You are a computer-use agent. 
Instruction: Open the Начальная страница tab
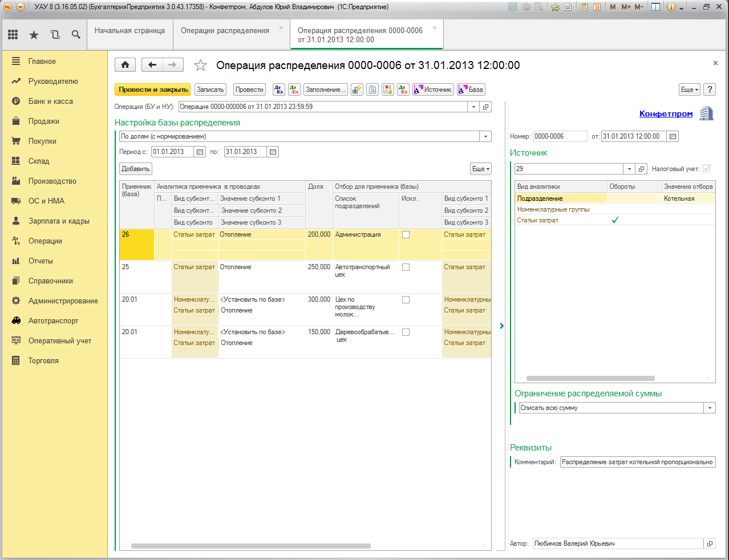129,31
